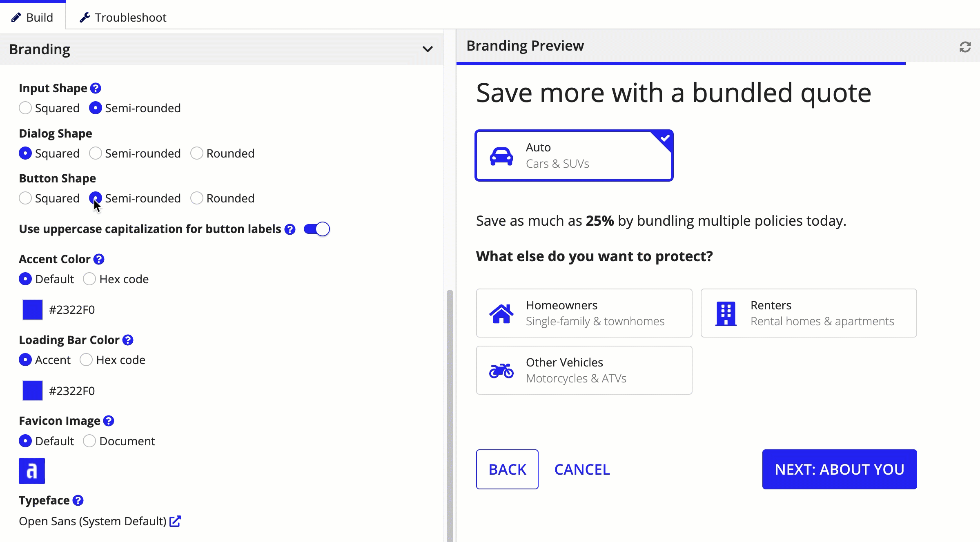Collapse the Branding section chevron
This screenshot has width=980, height=542.
click(428, 49)
